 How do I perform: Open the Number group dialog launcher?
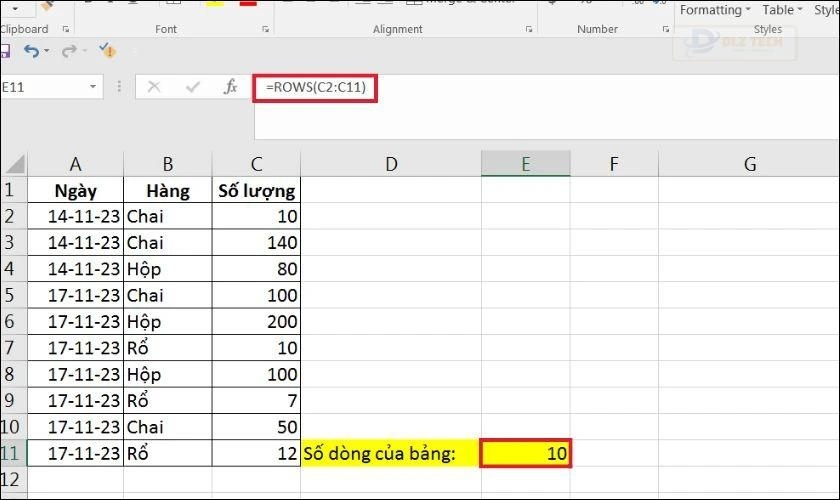(x=666, y=29)
